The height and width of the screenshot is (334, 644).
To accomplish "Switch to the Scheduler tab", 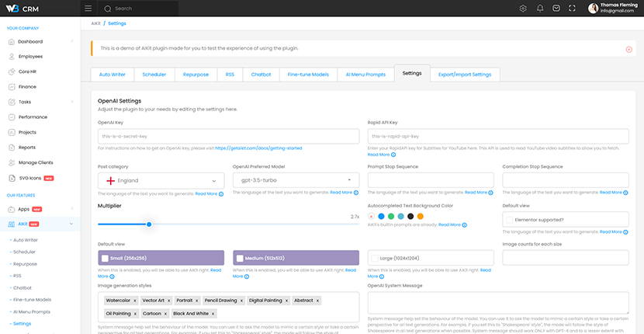I will coord(154,75).
